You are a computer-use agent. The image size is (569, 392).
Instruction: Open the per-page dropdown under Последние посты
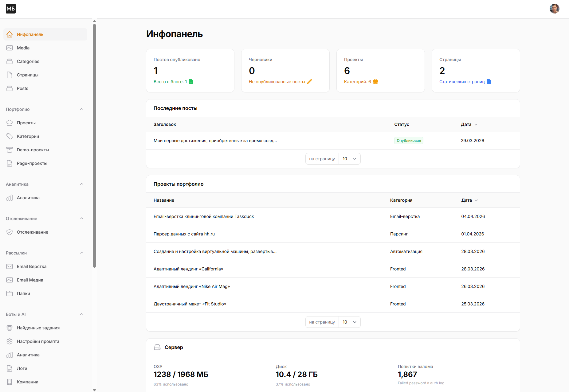pyautogui.click(x=349, y=159)
